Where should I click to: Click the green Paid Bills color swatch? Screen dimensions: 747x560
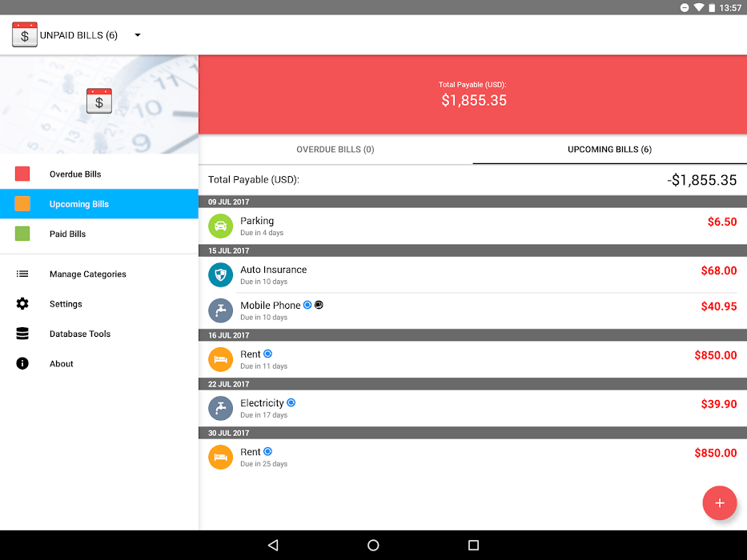pos(22,233)
